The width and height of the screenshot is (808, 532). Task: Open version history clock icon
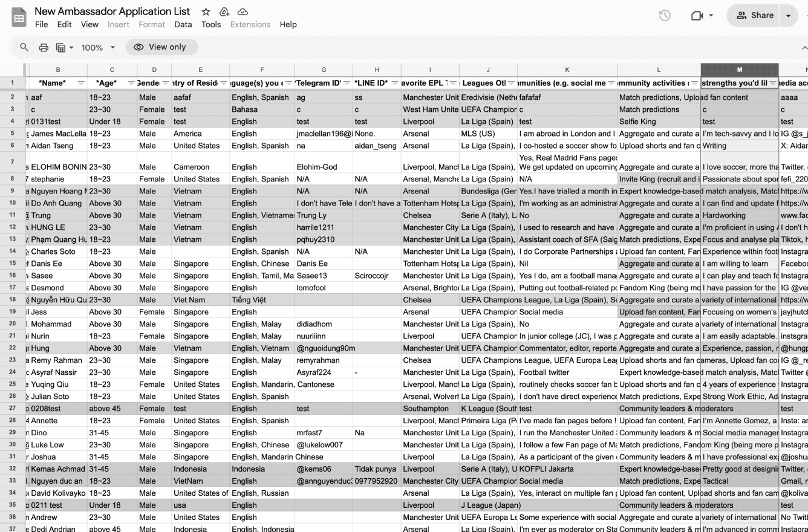point(665,16)
